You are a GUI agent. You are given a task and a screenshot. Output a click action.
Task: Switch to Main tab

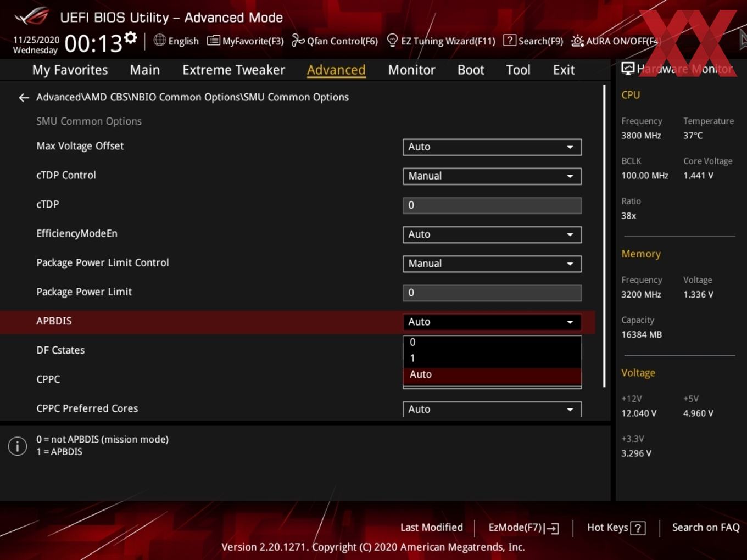(x=145, y=70)
